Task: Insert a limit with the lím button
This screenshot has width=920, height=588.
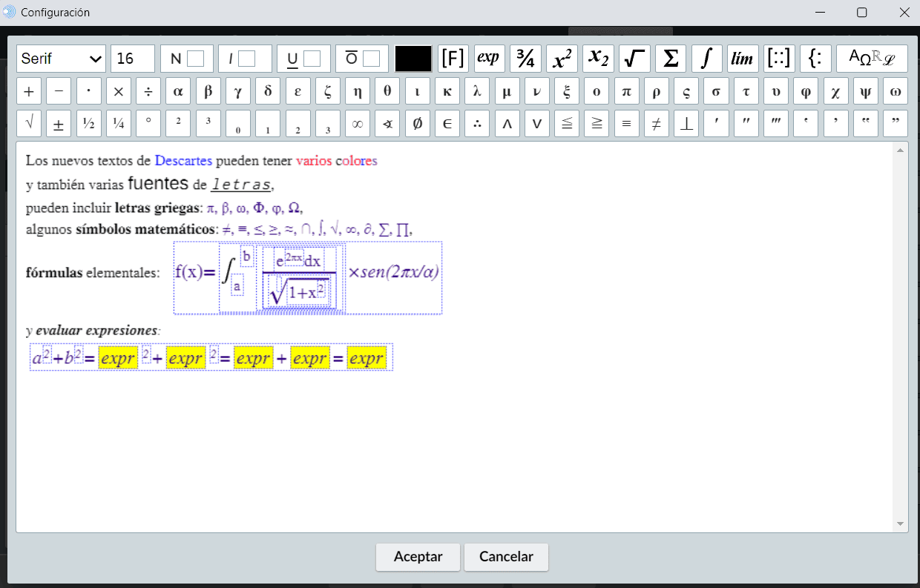Action: (x=742, y=59)
